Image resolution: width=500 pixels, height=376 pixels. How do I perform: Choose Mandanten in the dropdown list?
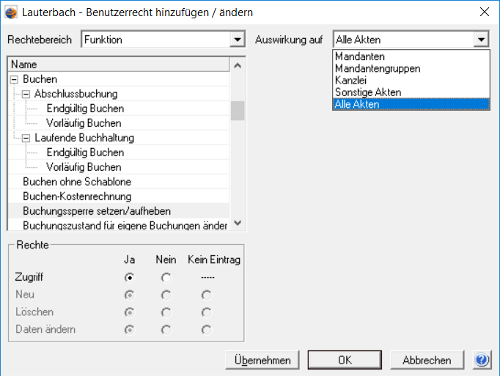(411, 56)
